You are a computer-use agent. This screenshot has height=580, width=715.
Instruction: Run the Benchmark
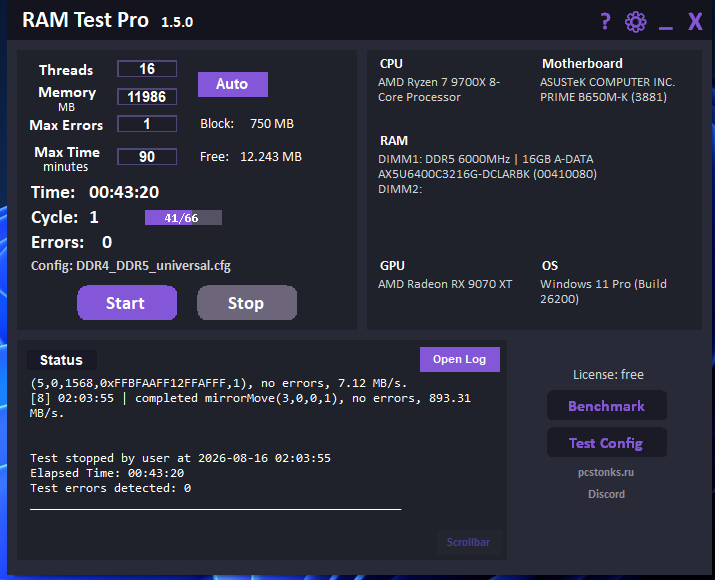tap(606, 405)
